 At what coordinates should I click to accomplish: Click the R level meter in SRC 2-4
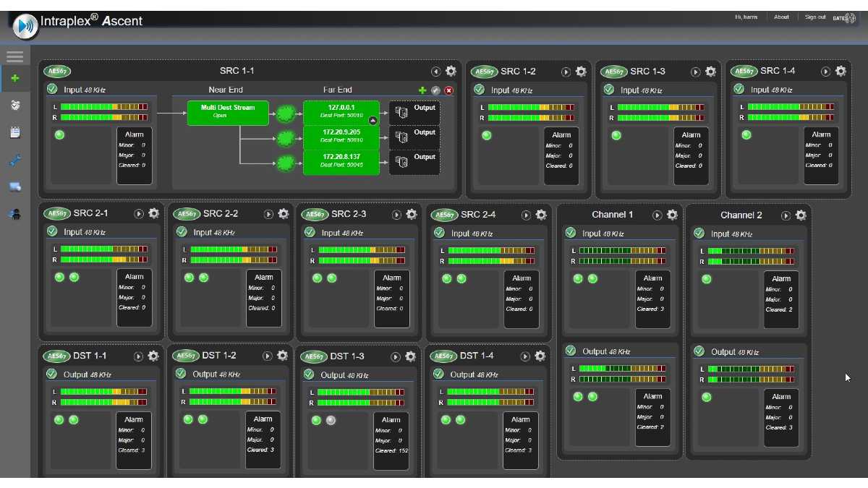tap(492, 260)
